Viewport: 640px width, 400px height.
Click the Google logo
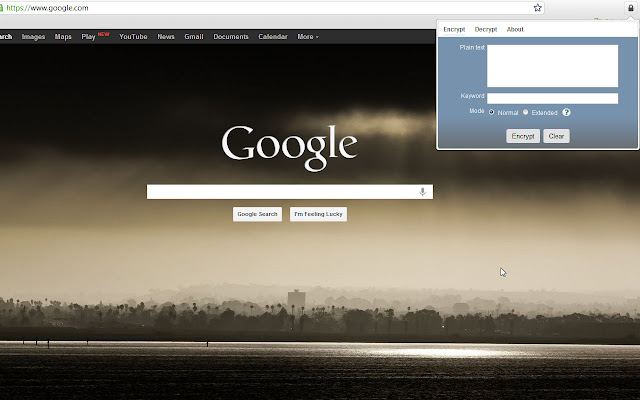[x=289, y=148]
